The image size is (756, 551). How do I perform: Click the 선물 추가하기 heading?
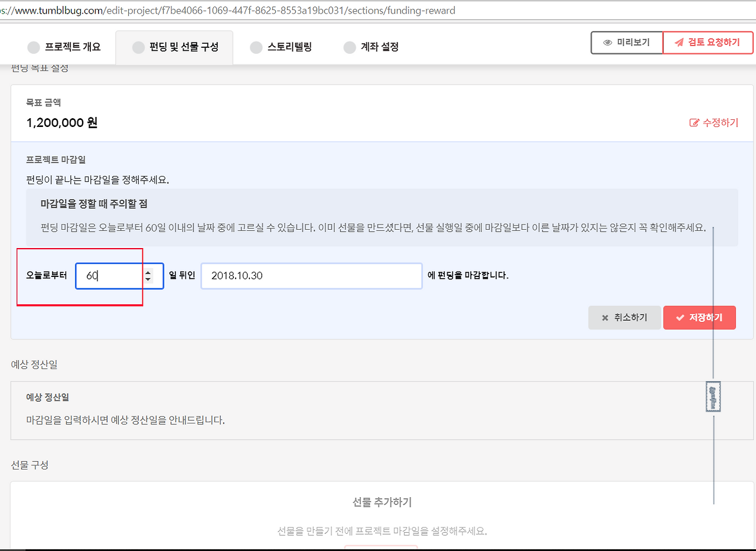tap(382, 503)
